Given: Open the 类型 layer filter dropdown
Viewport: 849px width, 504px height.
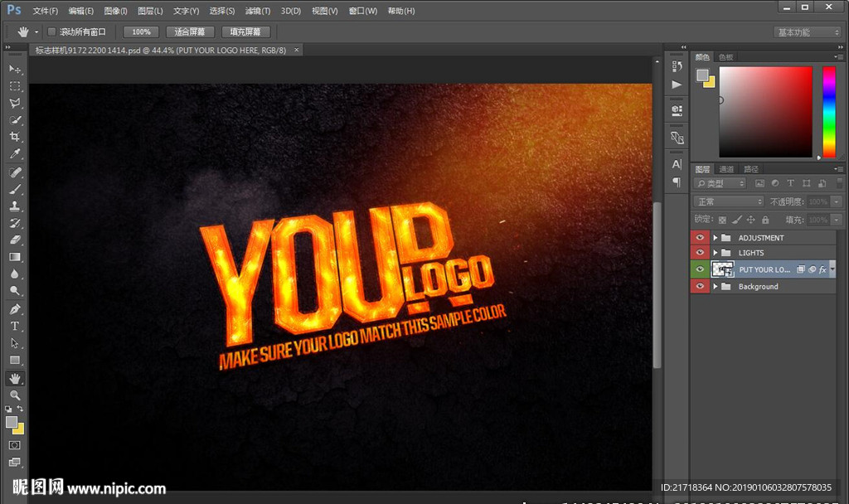Looking at the screenshot, I should 720,183.
